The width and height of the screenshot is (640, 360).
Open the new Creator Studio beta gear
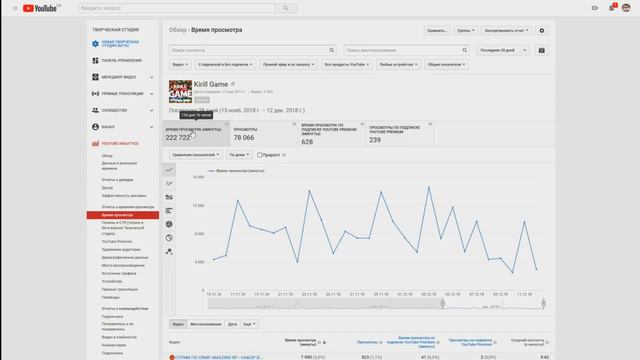pyautogui.click(x=95, y=44)
